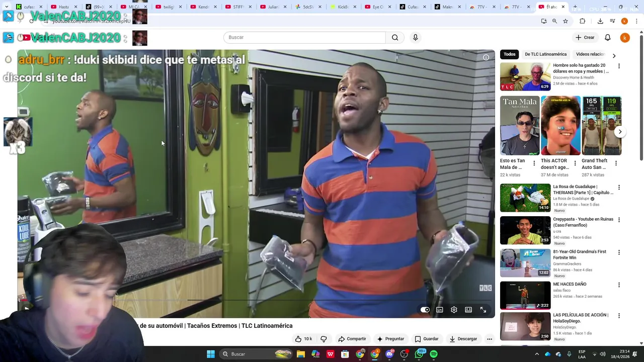The image size is (644, 362).
Task: Activate voice search microphone icon
Action: click(x=415, y=37)
